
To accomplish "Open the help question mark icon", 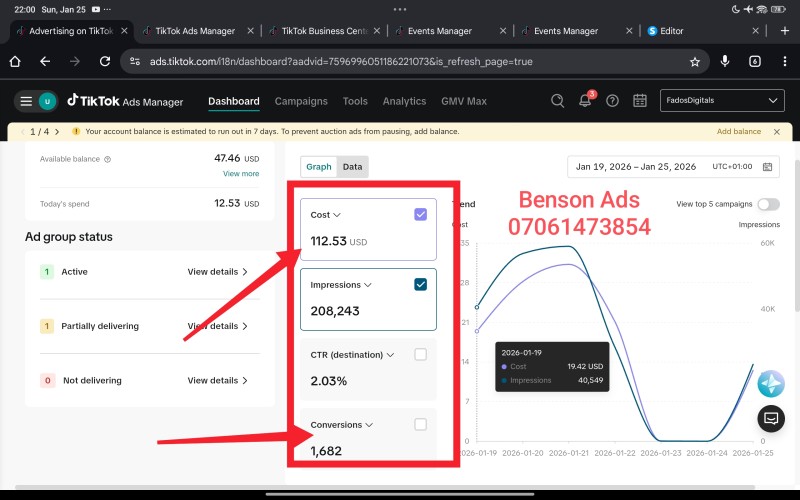I will (612, 101).
